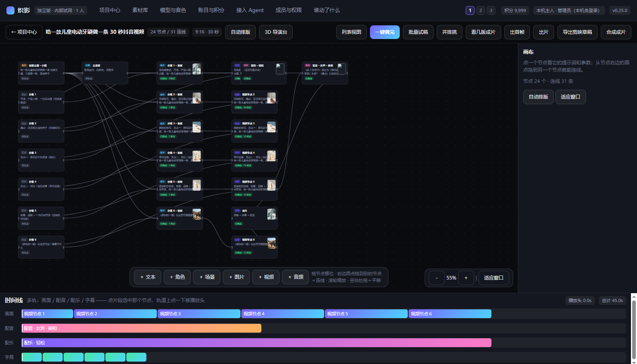The image size is (637, 364).
Task: Open 素材库 in top navigation
Action: click(x=140, y=10)
